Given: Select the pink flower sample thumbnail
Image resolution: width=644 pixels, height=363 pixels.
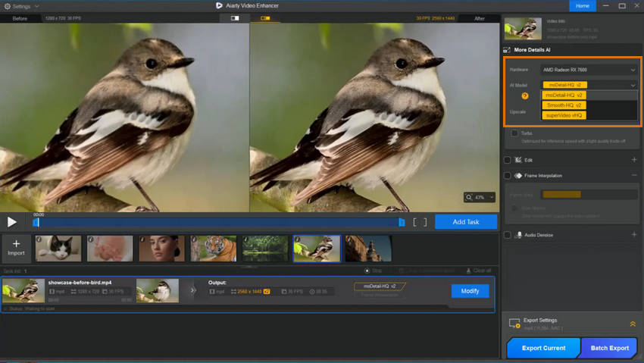Looking at the screenshot, I should [x=110, y=249].
